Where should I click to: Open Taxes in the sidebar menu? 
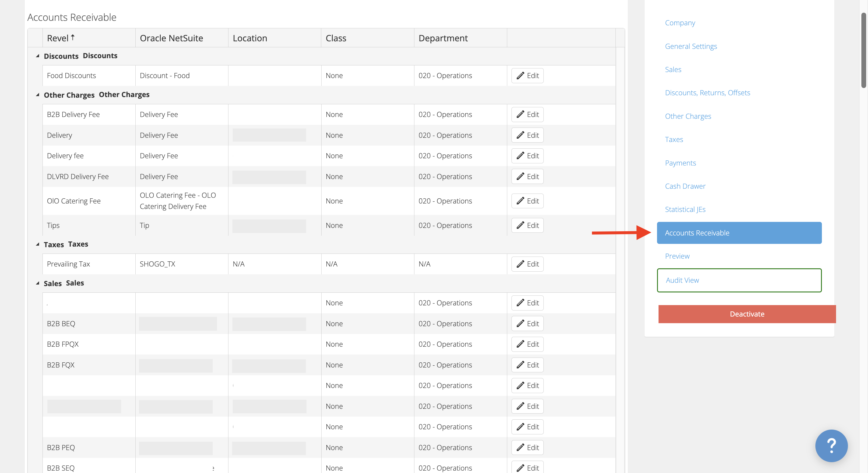(x=674, y=140)
